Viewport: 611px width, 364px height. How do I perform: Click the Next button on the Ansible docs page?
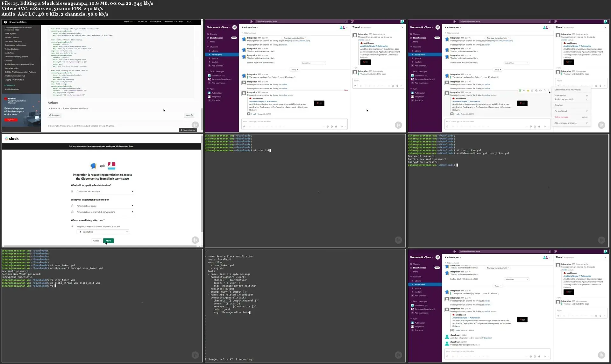click(x=189, y=116)
